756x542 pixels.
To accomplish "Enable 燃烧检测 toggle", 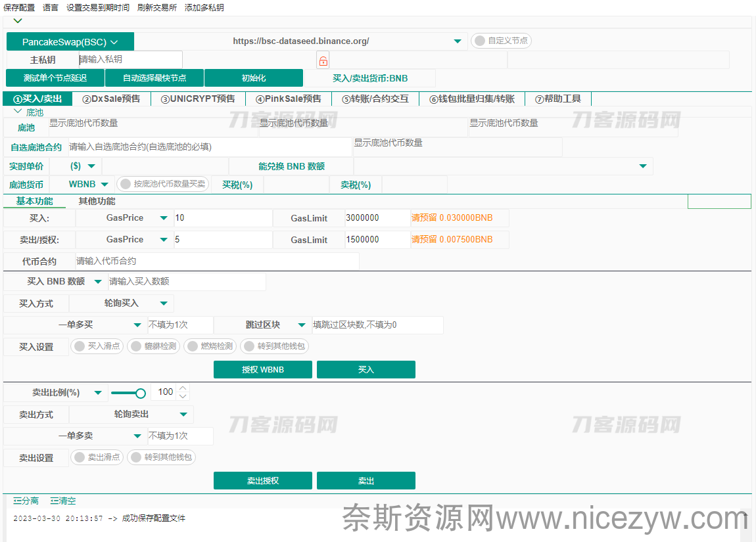I will [210, 346].
